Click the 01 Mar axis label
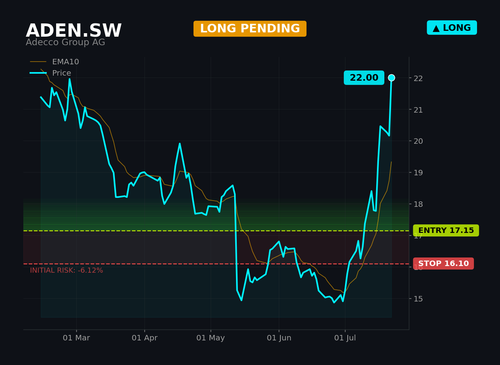The image size is (500, 365). tap(76, 338)
